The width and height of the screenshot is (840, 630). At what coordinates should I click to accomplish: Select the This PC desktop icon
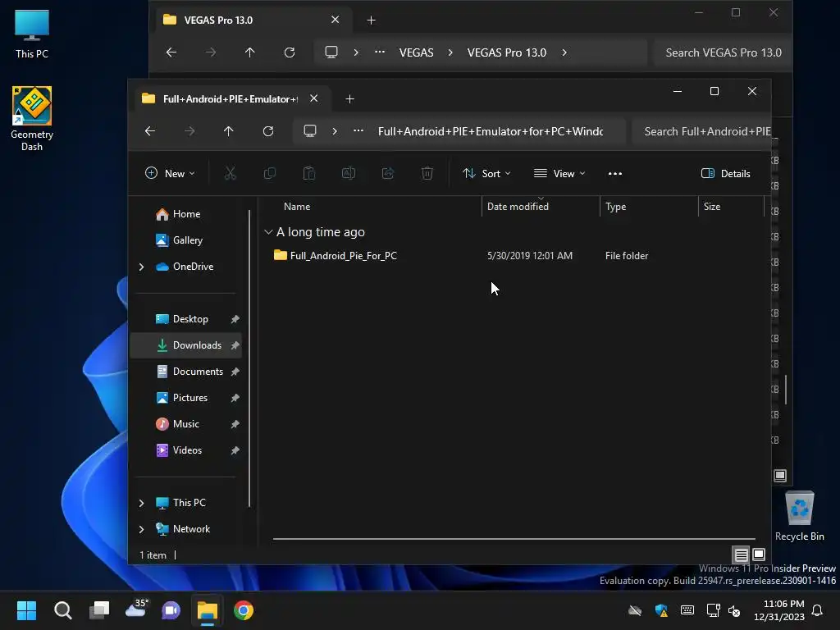click(x=32, y=34)
